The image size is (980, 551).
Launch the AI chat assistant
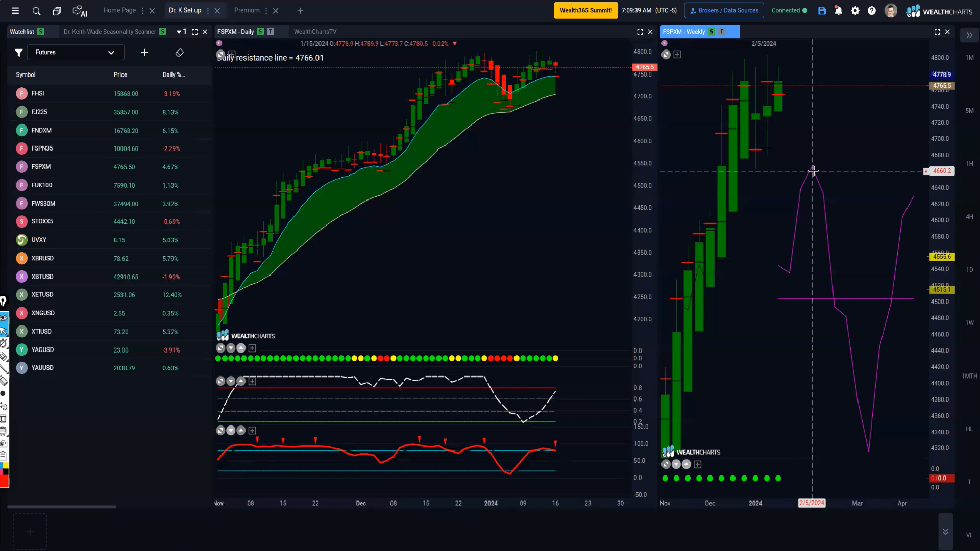coord(80,11)
